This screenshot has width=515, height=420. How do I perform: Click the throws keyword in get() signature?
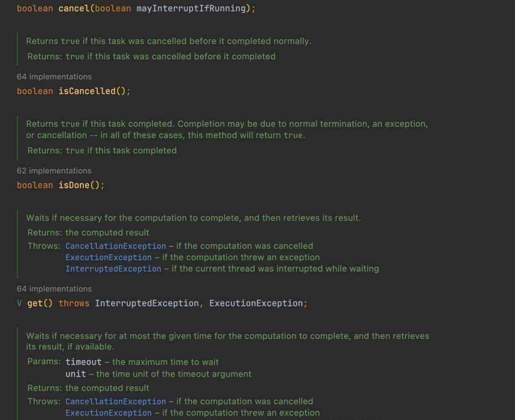[74, 303]
